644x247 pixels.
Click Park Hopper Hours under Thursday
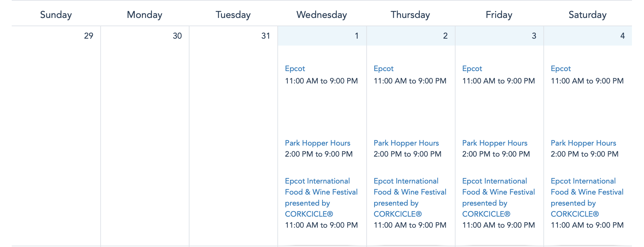(406, 143)
